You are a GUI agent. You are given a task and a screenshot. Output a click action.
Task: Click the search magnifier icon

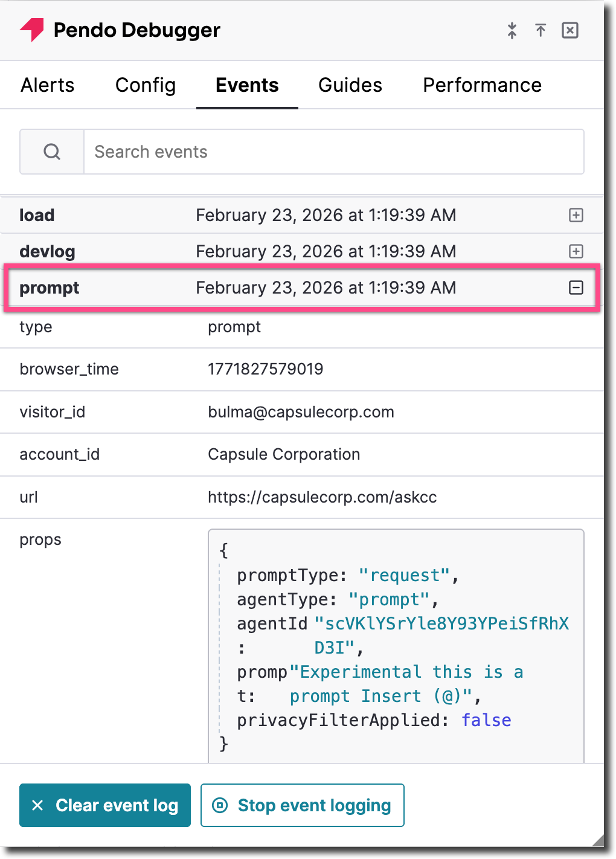click(52, 152)
